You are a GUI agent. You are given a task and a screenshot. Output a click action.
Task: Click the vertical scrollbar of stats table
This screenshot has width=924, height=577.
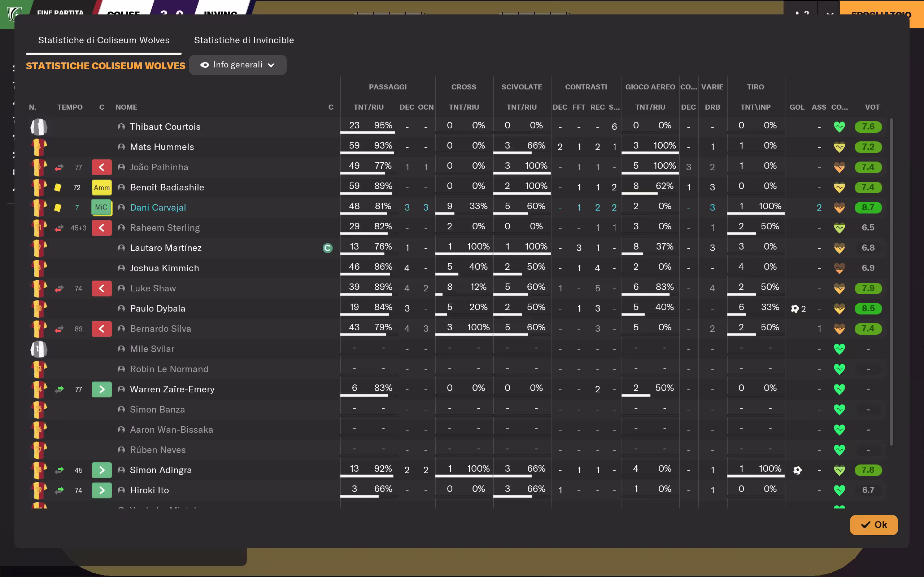click(x=891, y=282)
